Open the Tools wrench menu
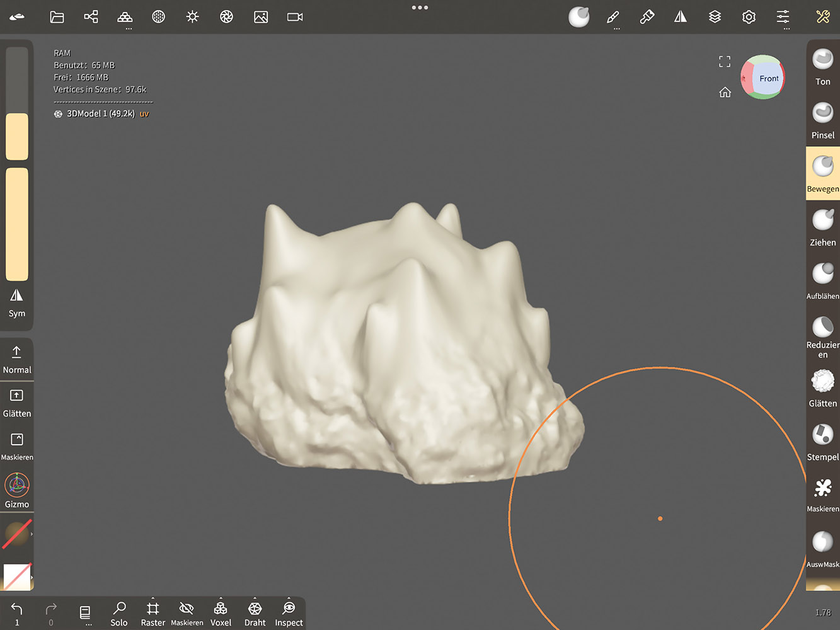840x630 pixels. pos(823,17)
